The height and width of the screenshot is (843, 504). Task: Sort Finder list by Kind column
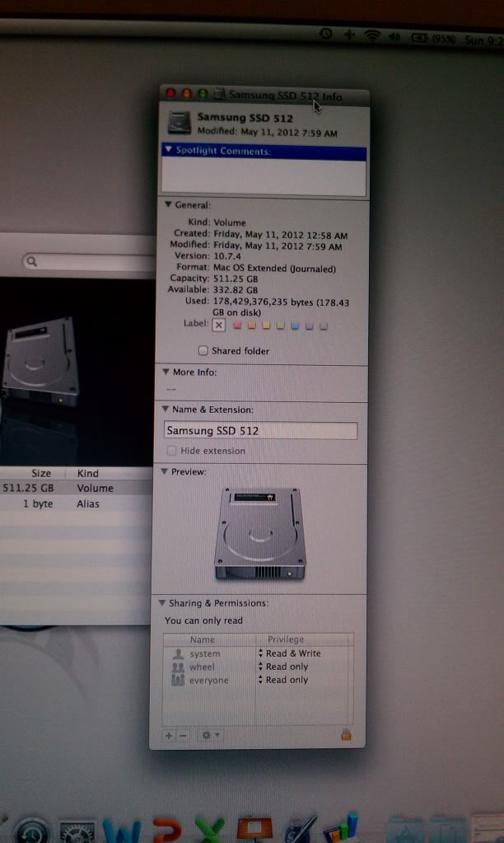click(x=87, y=473)
